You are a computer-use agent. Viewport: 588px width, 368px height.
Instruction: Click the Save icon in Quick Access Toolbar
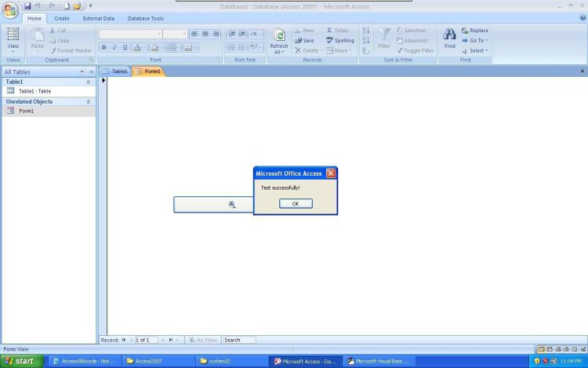click(x=27, y=6)
